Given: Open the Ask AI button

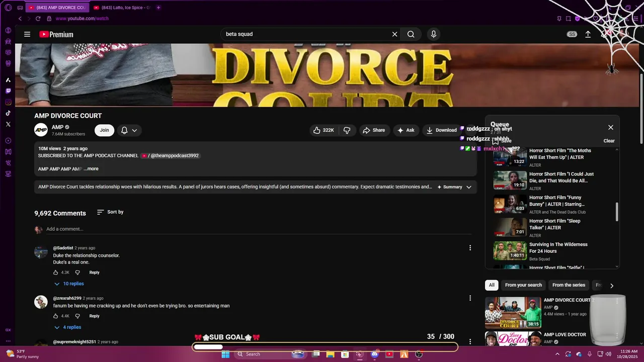Looking at the screenshot, I should 406,130.
